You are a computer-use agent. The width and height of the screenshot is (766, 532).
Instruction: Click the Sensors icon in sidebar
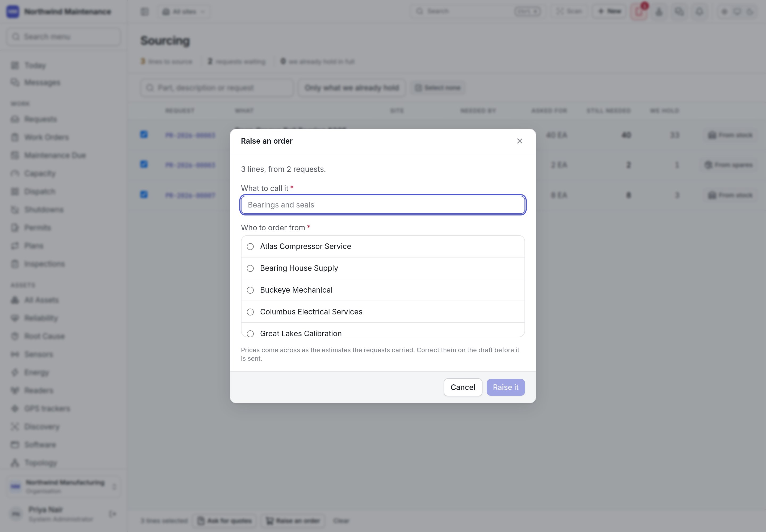pyautogui.click(x=15, y=354)
